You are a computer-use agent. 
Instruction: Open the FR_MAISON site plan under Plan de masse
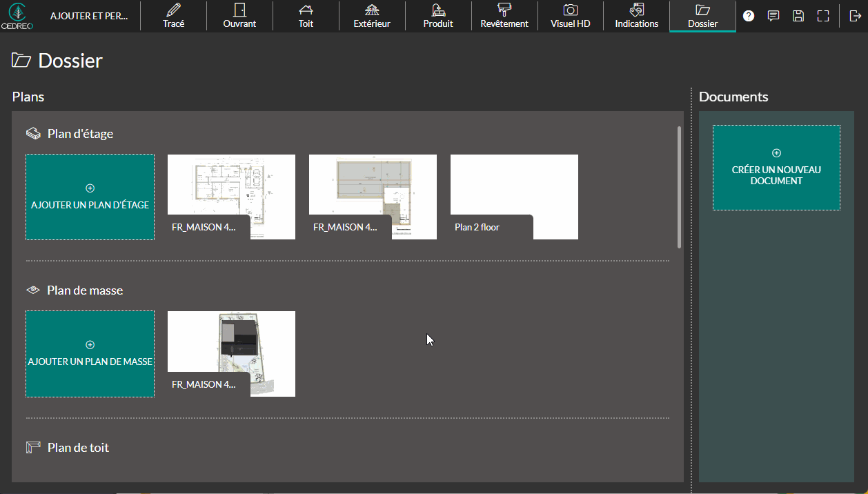pos(231,353)
